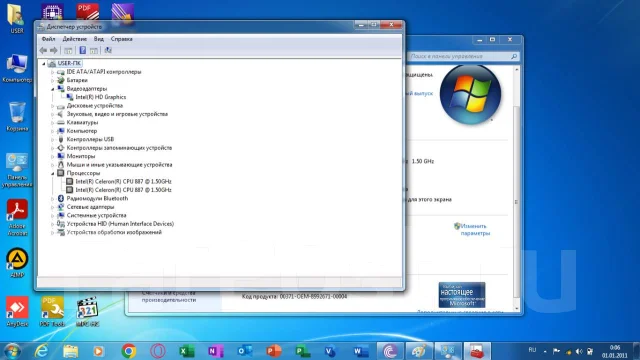The height and width of the screenshot is (360, 640).
Task: Select Устройства HID (Human Interface Devices)
Action: [x=120, y=224]
